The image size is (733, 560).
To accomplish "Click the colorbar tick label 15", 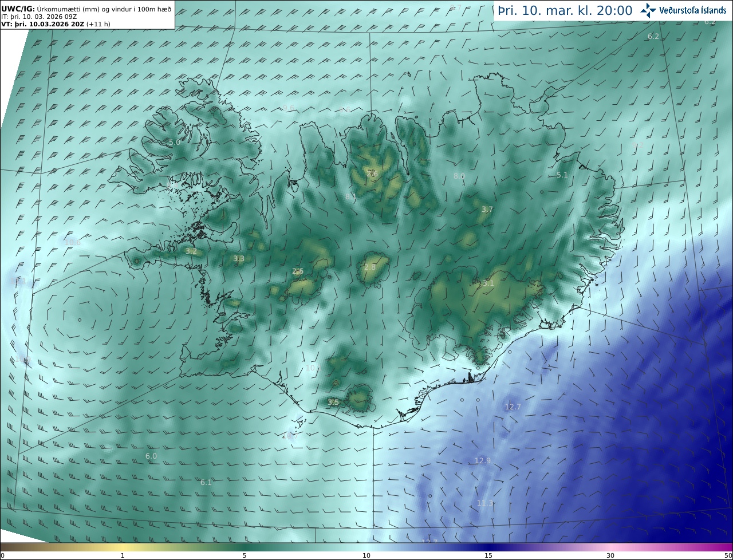I will click(488, 555).
